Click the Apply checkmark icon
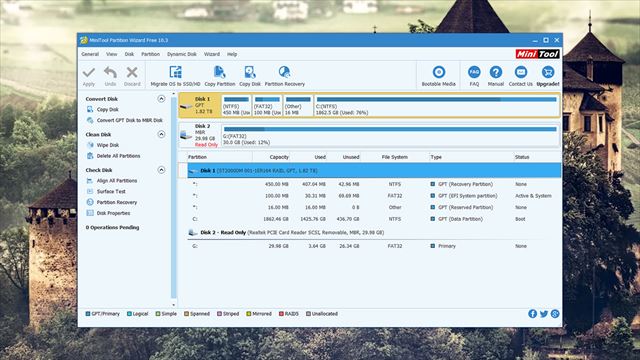The height and width of the screenshot is (360, 640). [89, 73]
